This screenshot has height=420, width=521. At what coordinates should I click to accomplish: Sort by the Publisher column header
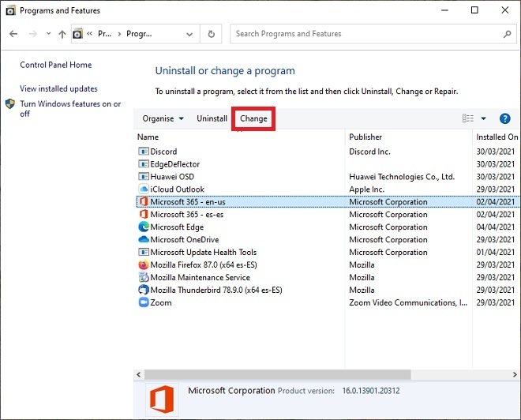[365, 137]
